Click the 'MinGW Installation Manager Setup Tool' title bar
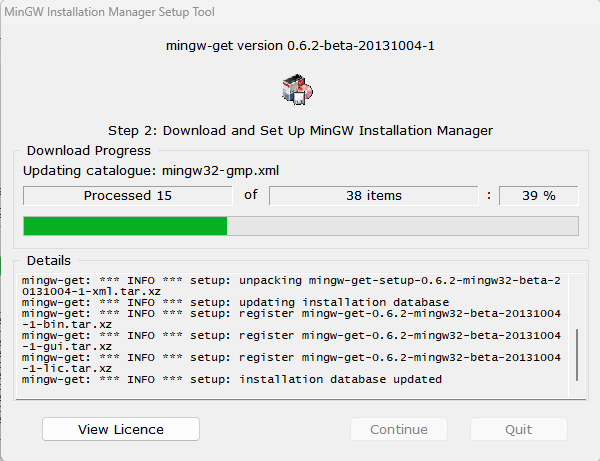 point(109,12)
